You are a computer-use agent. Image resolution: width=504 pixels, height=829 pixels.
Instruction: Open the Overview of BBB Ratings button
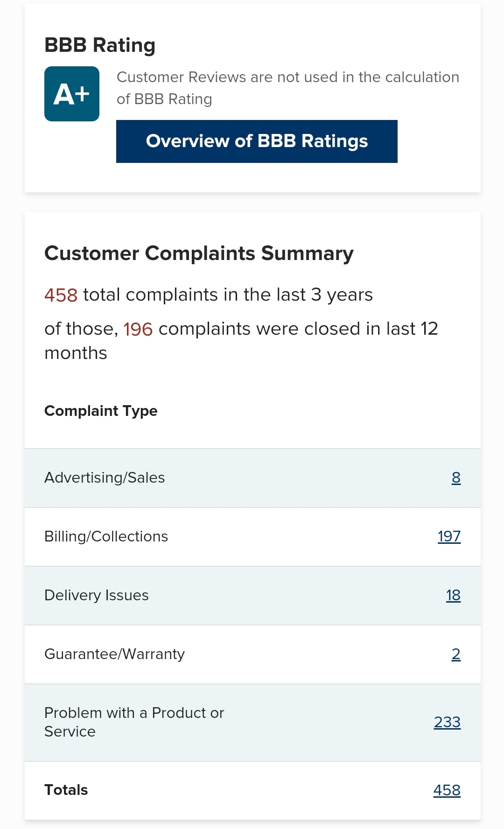pyautogui.click(x=257, y=141)
